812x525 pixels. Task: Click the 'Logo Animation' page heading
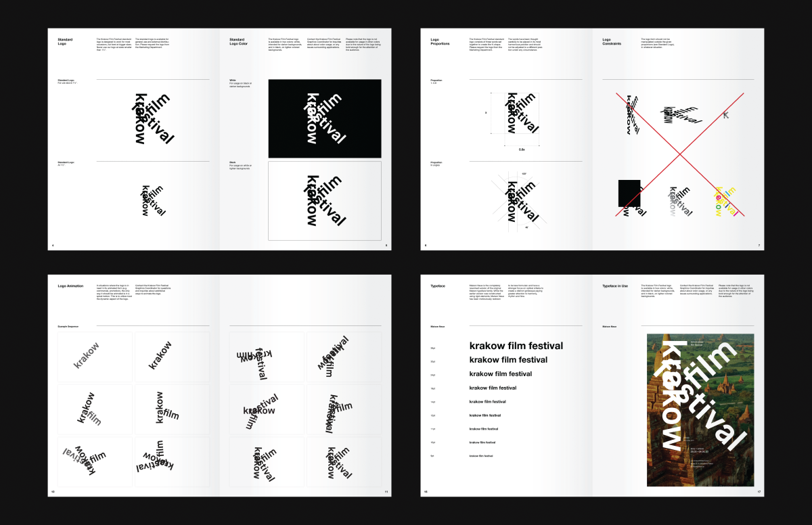[x=70, y=286]
